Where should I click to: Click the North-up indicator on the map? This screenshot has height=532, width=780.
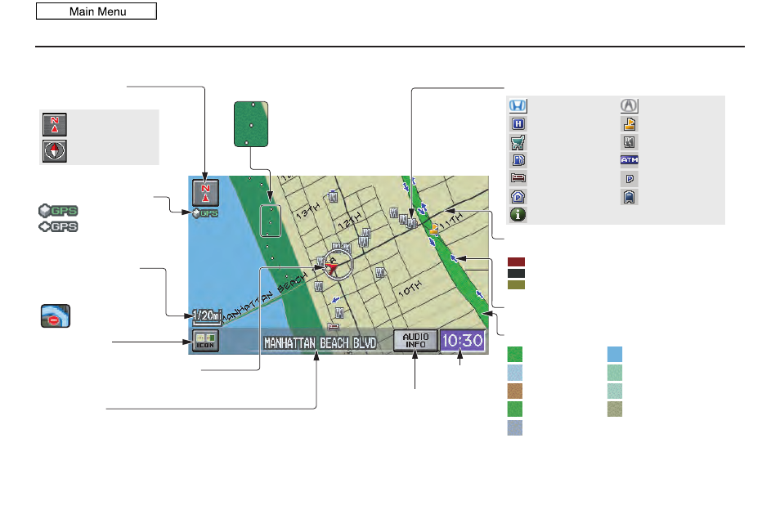(205, 193)
